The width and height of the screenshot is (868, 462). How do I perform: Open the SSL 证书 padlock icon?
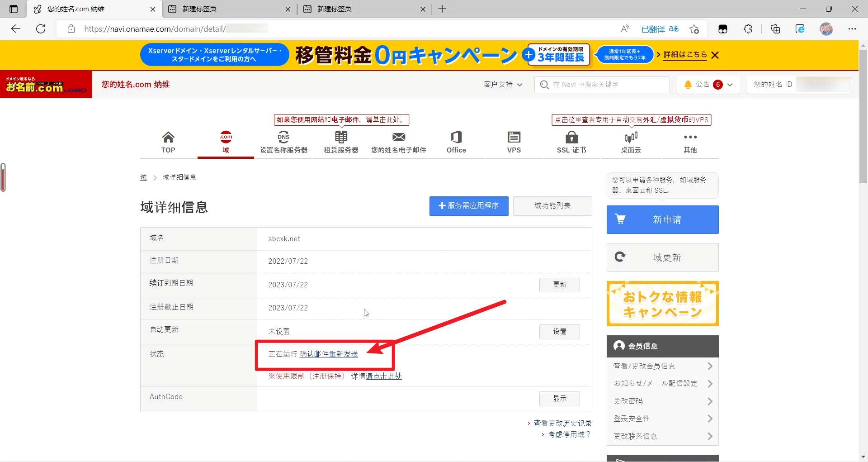pos(571,138)
